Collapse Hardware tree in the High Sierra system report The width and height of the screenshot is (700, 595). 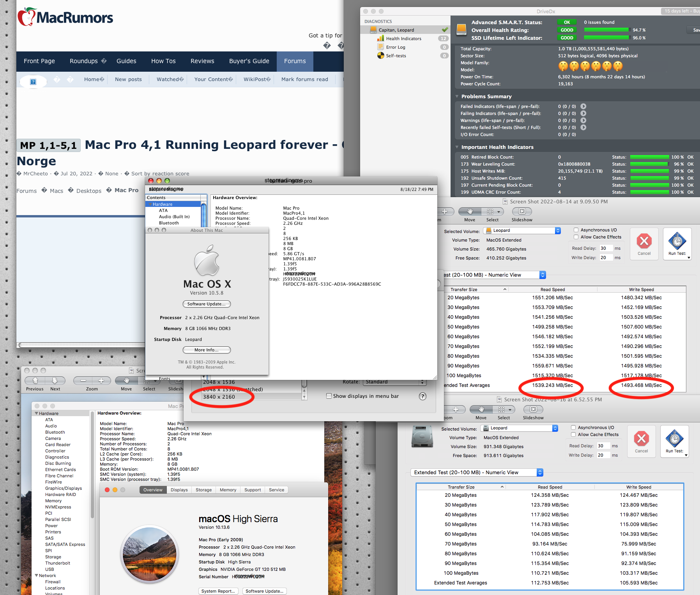pos(37,413)
